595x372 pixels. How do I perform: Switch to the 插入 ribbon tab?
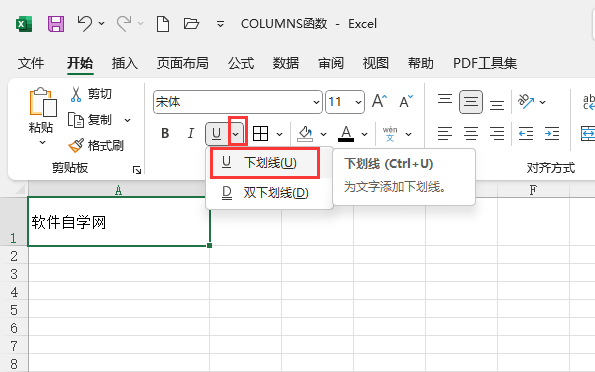click(x=125, y=63)
